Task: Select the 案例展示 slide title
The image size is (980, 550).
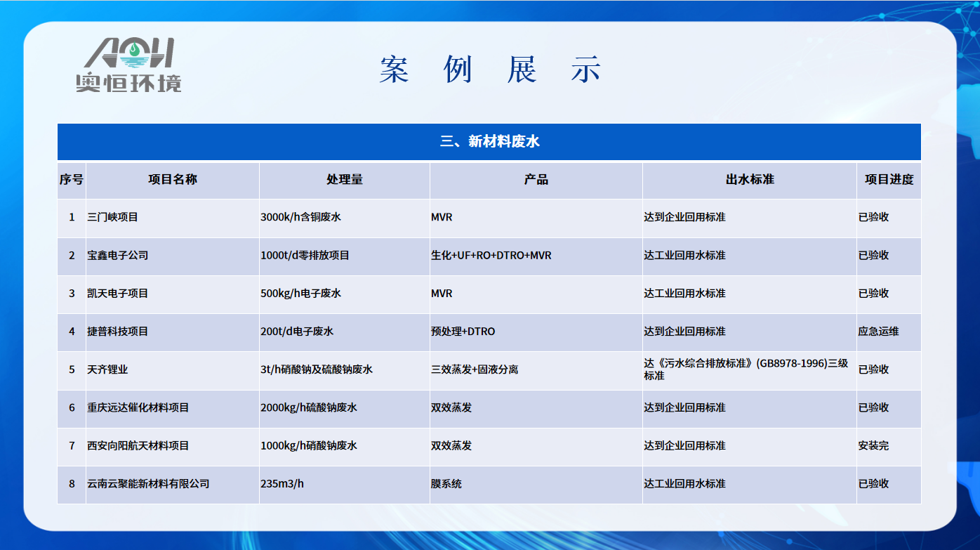Action: point(490,70)
